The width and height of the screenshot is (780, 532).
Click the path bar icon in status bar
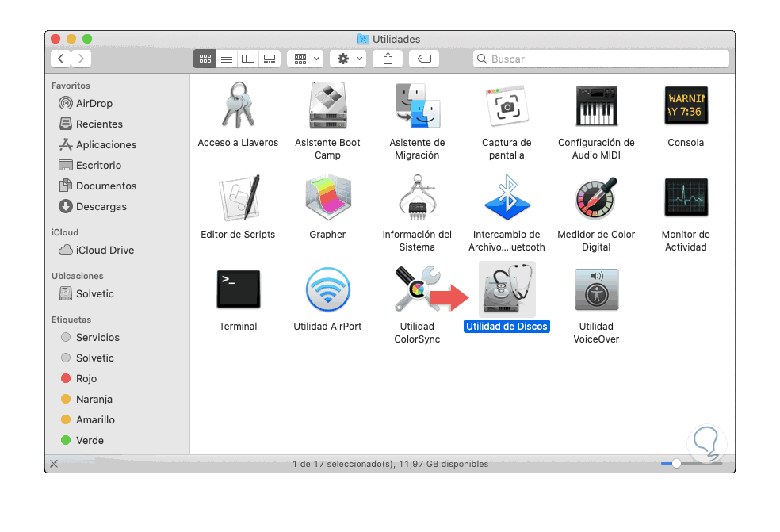pyautogui.click(x=54, y=464)
